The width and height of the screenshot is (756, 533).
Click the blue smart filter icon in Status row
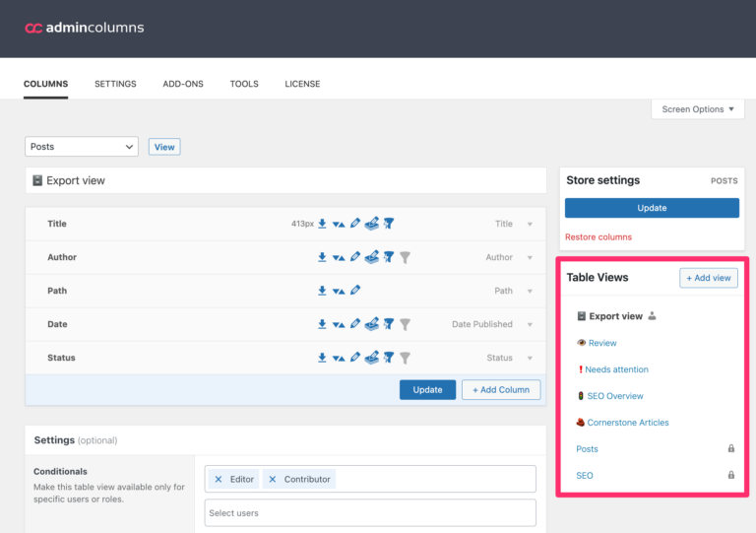tap(388, 358)
